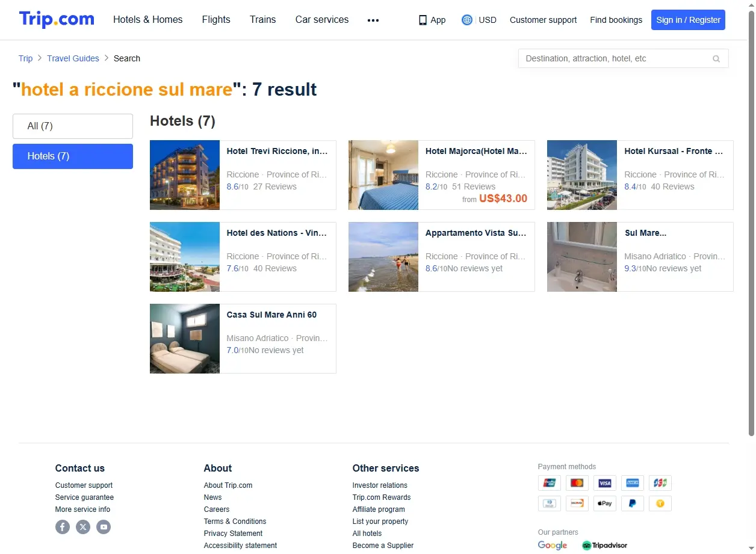Open Hotel Majorca bedroom thumbnail

[x=383, y=175]
